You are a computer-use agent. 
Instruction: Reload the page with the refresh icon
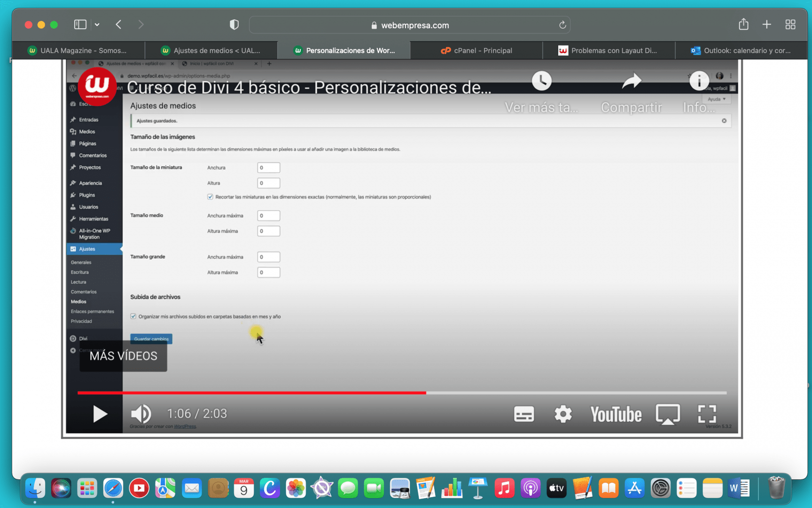coord(562,25)
